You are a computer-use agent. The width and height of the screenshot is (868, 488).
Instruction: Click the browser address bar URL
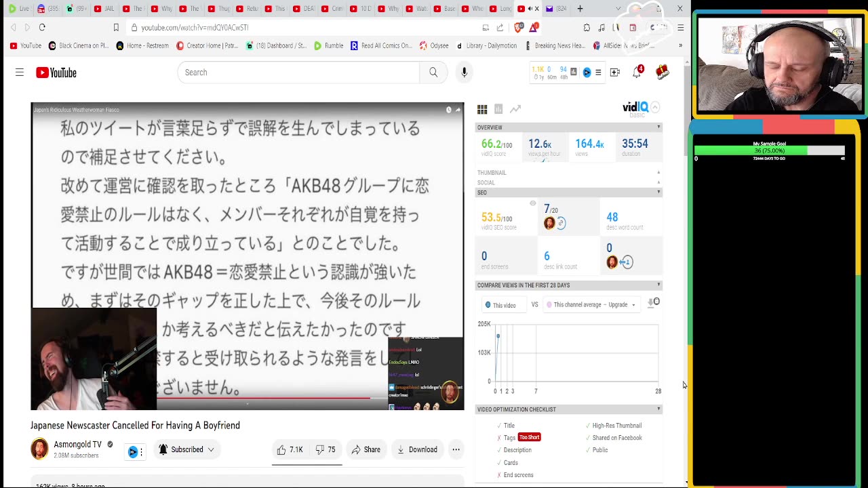(195, 28)
